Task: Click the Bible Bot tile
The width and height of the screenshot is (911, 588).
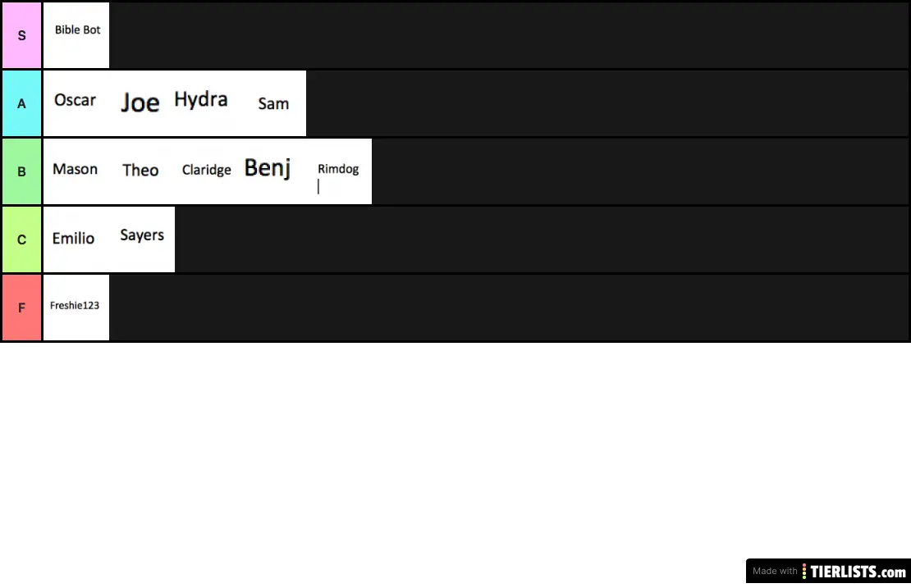Action: pos(76,35)
